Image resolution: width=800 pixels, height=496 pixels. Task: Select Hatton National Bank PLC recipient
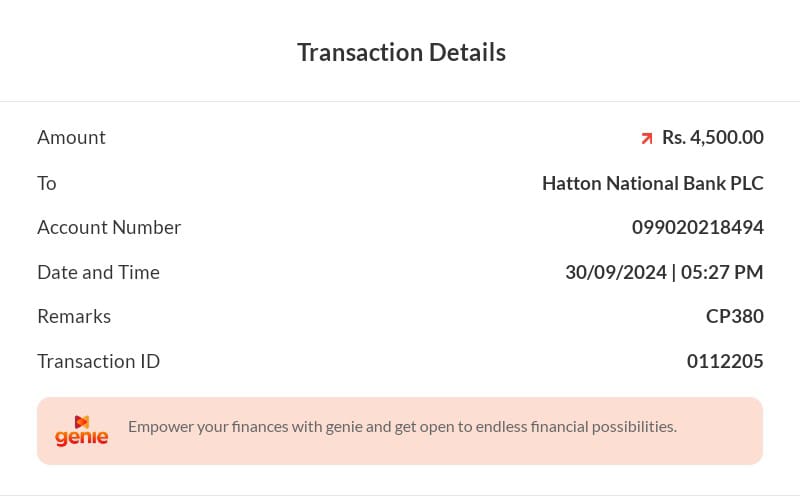[652, 183]
